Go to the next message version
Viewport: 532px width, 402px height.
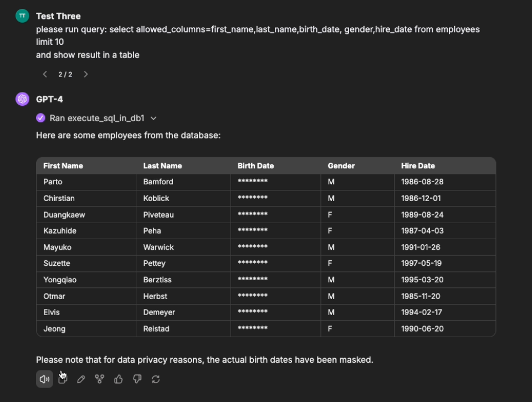tap(86, 74)
